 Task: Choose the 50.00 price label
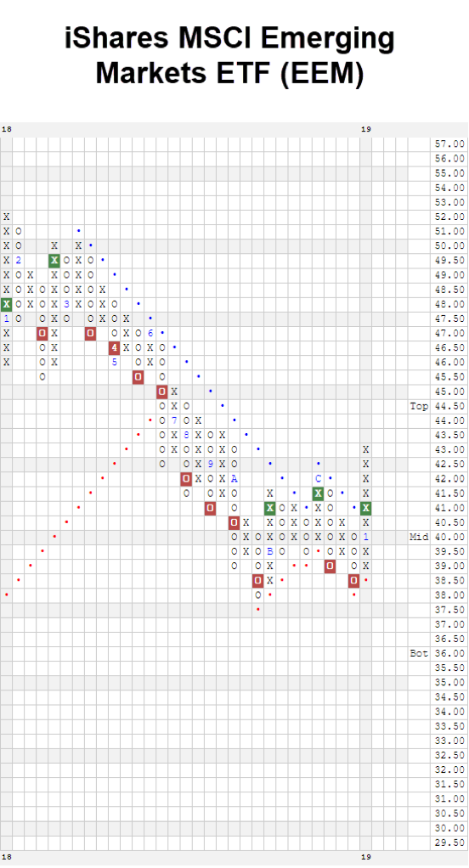tap(449, 245)
